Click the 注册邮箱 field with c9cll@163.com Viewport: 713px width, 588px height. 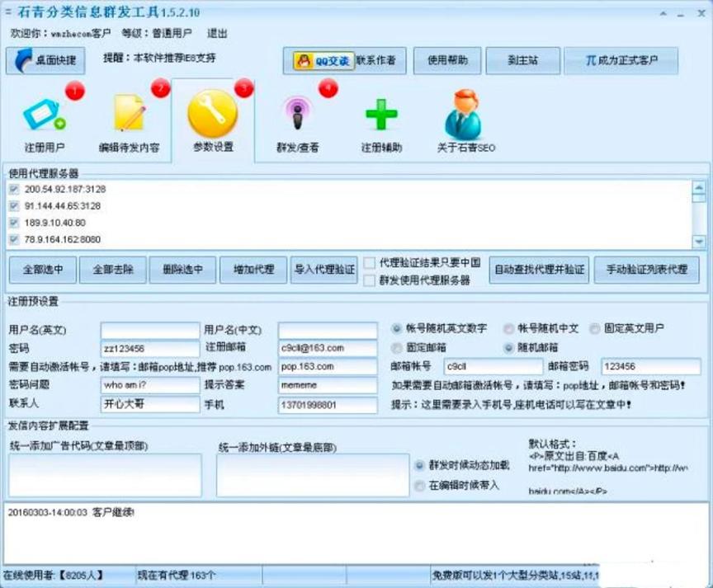point(328,349)
